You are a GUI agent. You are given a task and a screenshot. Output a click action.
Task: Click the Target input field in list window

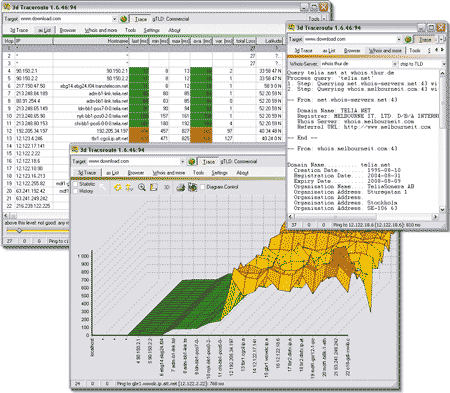click(66, 19)
